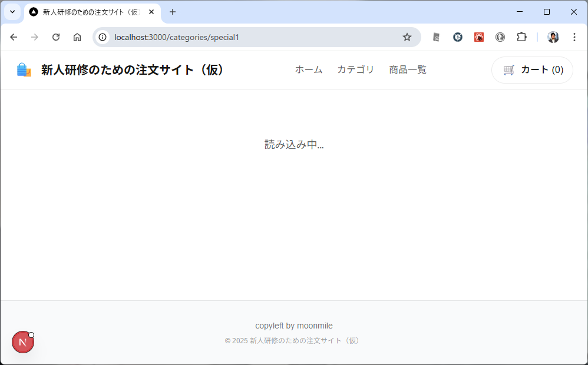Bookmark this page with the star icon
The image size is (588, 365).
[x=407, y=37]
